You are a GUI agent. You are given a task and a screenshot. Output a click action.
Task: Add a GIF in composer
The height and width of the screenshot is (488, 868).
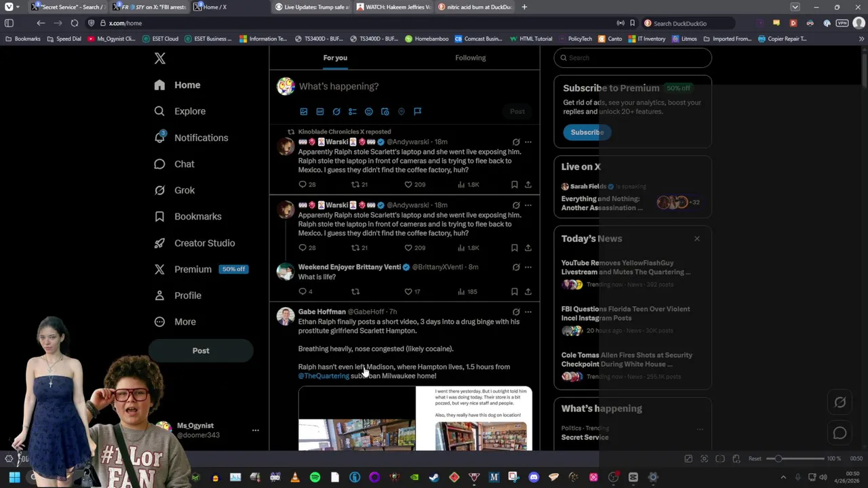[320, 111]
